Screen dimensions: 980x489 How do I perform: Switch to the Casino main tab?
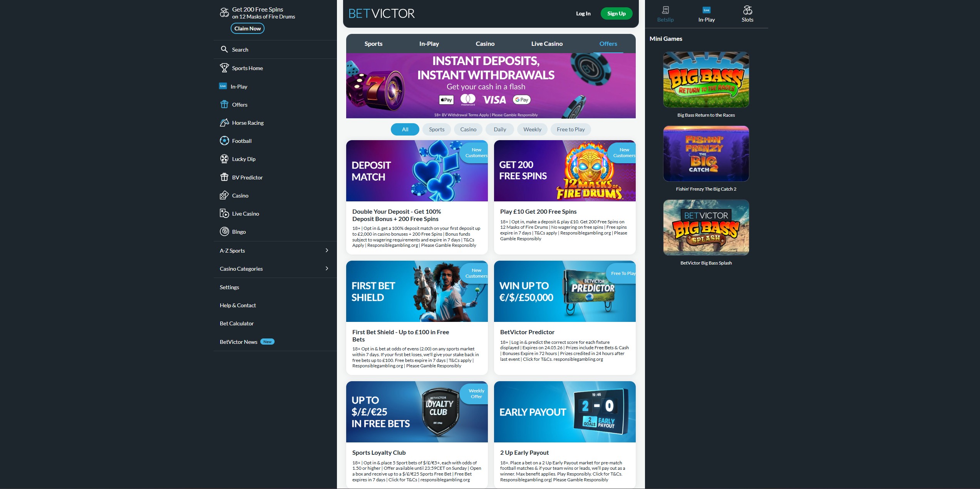485,44
